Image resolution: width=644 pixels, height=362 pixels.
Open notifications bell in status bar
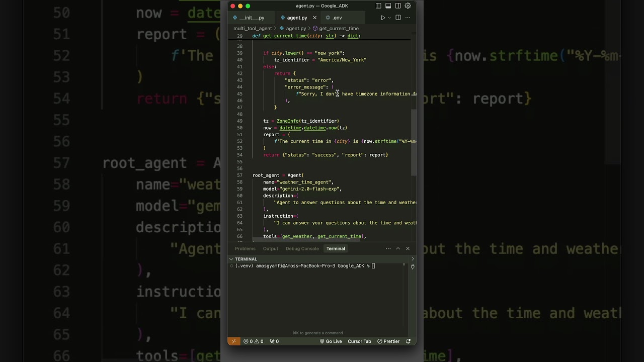408,341
